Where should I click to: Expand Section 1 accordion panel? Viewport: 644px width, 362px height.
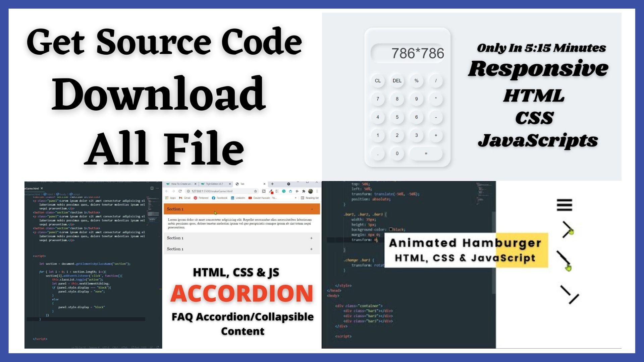point(242,238)
